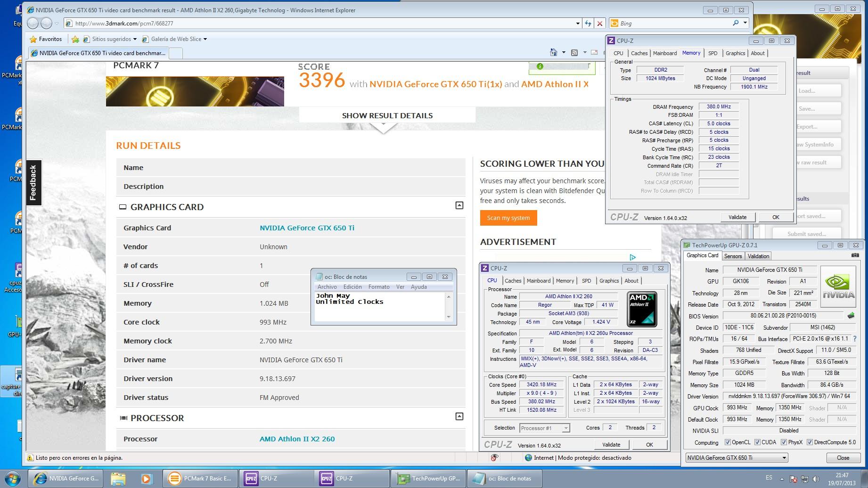Viewport: 868px width, 488px height.
Task: Open the Home button dropdown arrow
Action: [563, 52]
